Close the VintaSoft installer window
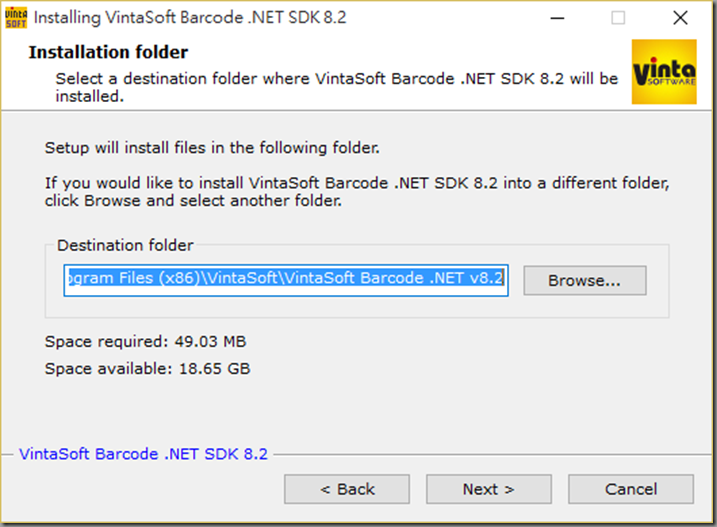717x527 pixels. pyautogui.click(x=680, y=18)
